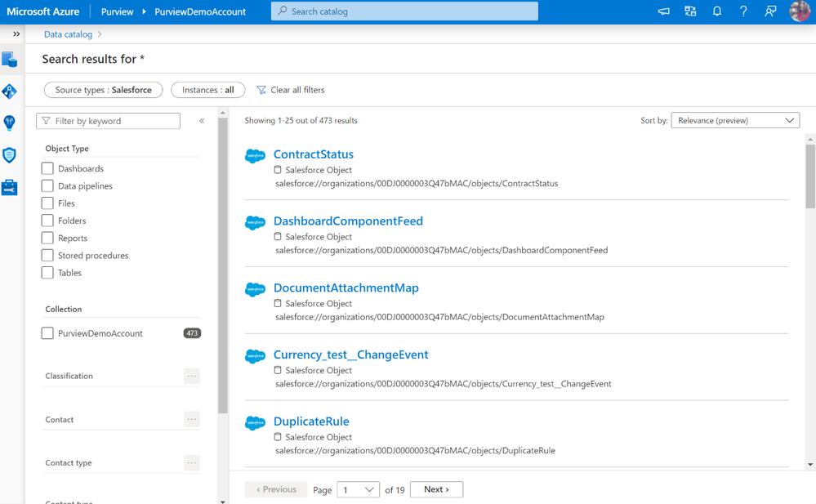
Task: Check the Folders object type filter
Action: [47, 221]
